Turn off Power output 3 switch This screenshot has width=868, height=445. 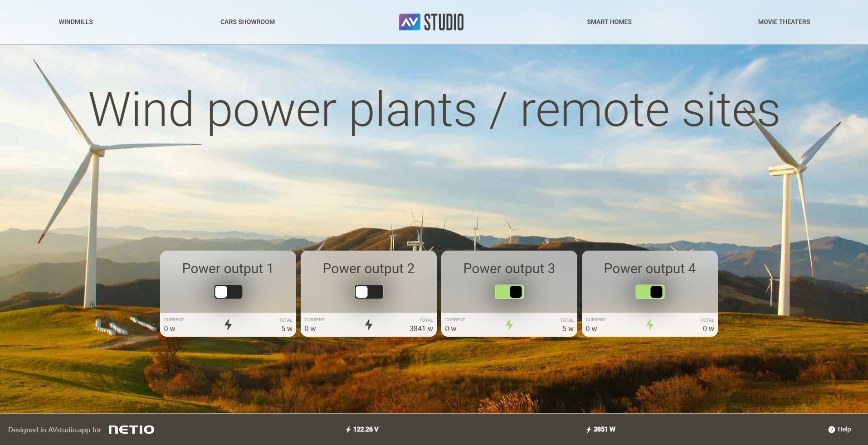click(509, 292)
